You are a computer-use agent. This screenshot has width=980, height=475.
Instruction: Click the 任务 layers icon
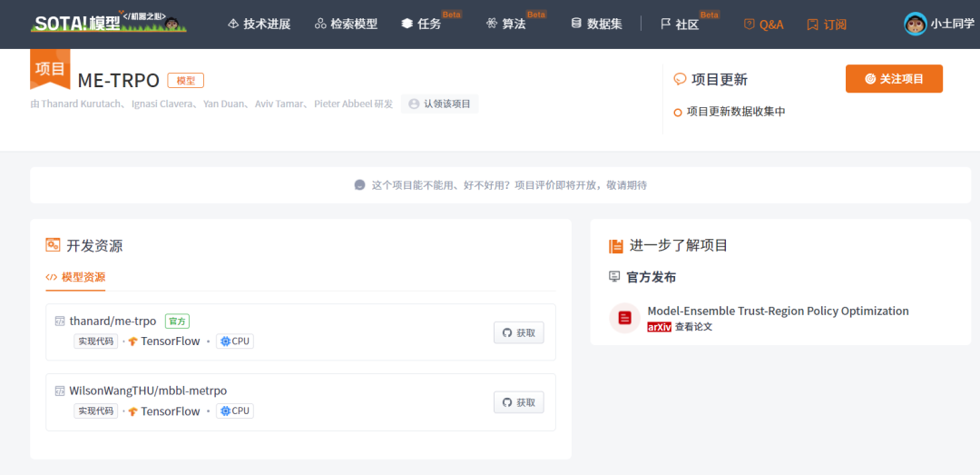(x=407, y=25)
